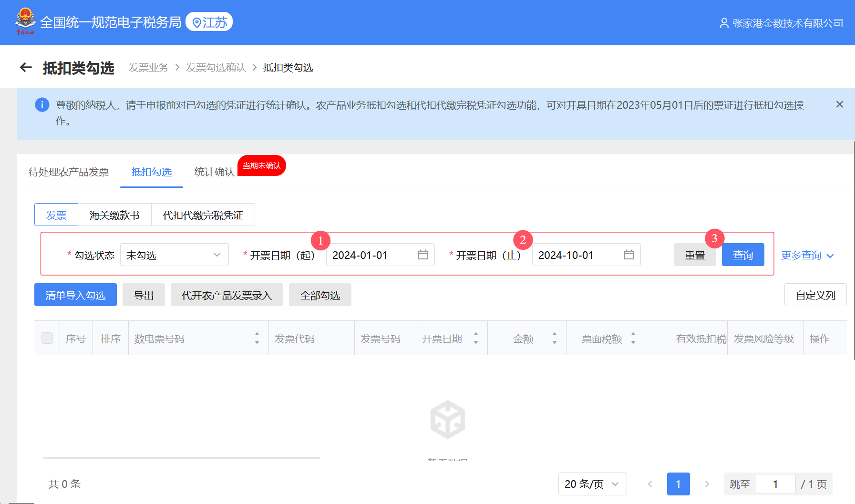Screen dimensions: 855x504
Task: Open the 勾选状态 dropdown showing 未勾选
Action: point(175,255)
